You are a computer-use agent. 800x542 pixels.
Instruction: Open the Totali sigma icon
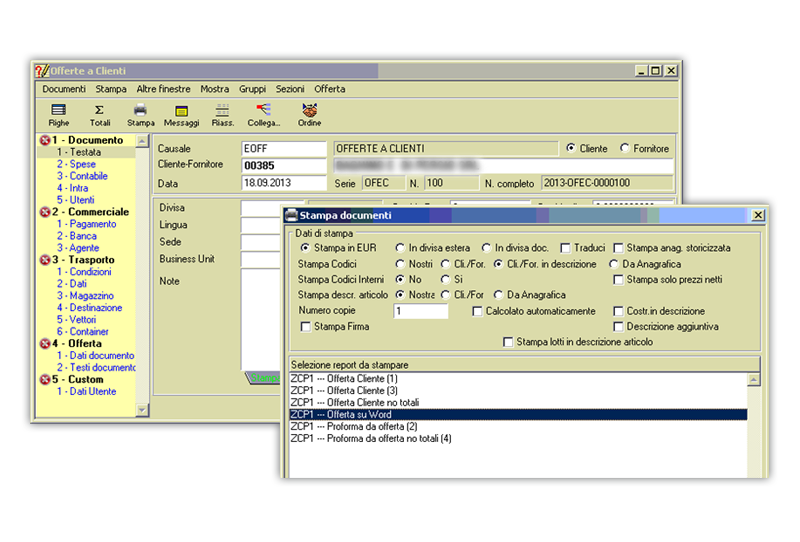(x=99, y=110)
